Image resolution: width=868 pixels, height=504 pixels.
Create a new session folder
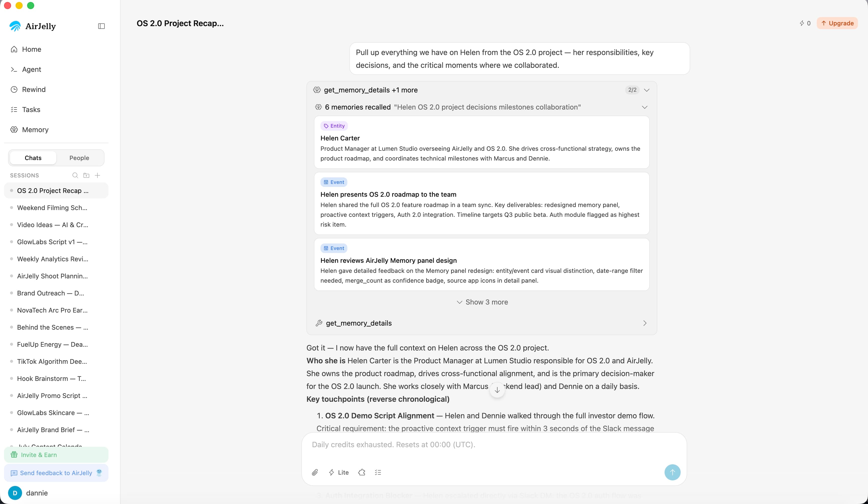click(x=86, y=175)
